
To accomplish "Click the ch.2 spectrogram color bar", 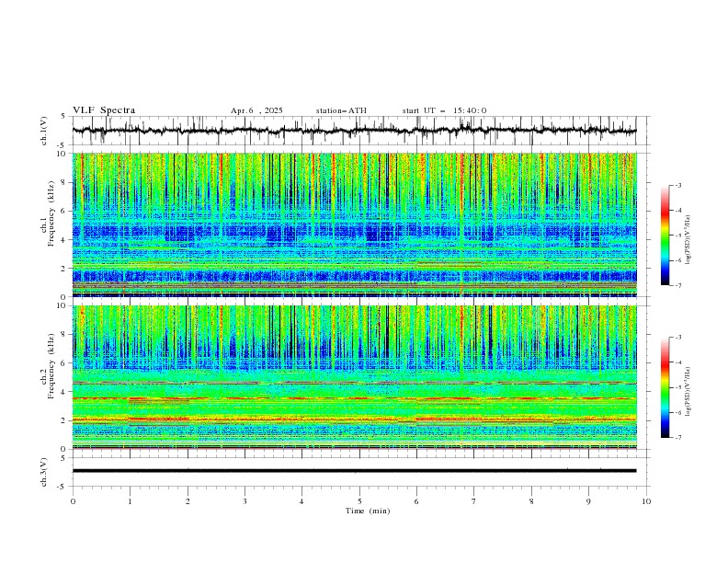I will (665, 387).
